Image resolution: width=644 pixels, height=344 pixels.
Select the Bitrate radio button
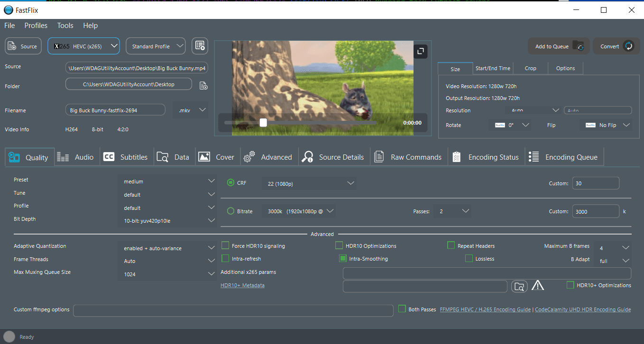(x=231, y=211)
